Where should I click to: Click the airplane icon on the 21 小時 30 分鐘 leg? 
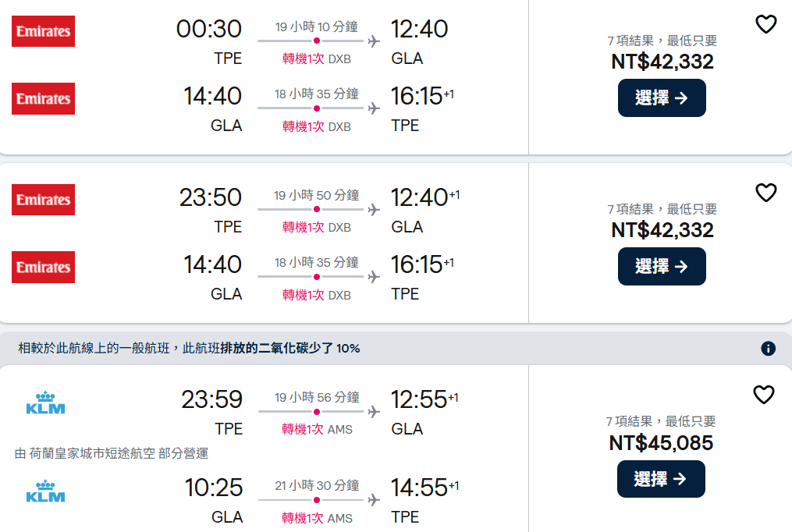pos(374,499)
